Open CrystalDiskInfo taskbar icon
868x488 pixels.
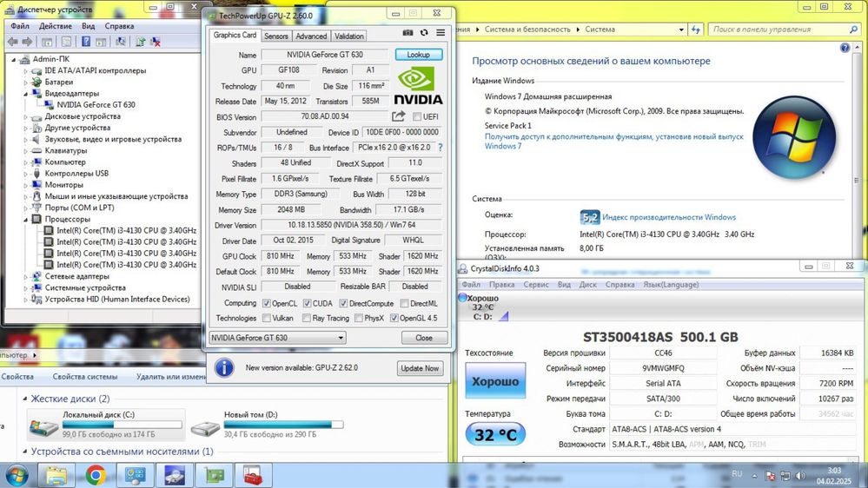coord(175,475)
